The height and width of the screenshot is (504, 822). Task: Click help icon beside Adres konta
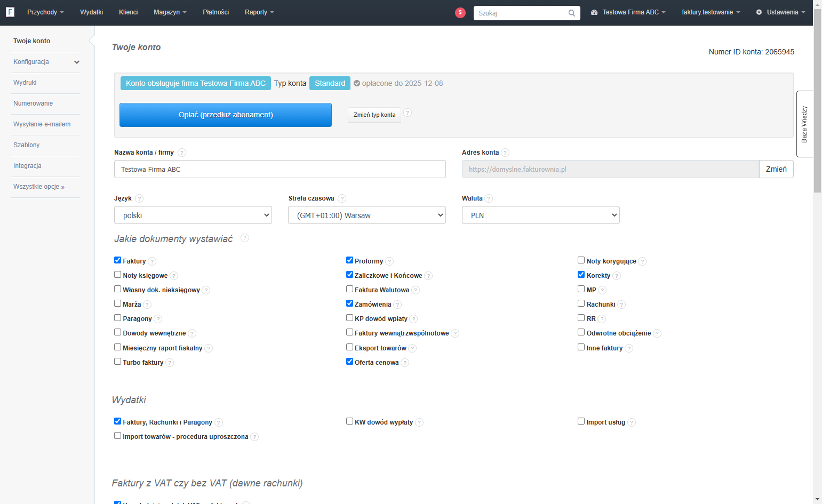pyautogui.click(x=505, y=153)
